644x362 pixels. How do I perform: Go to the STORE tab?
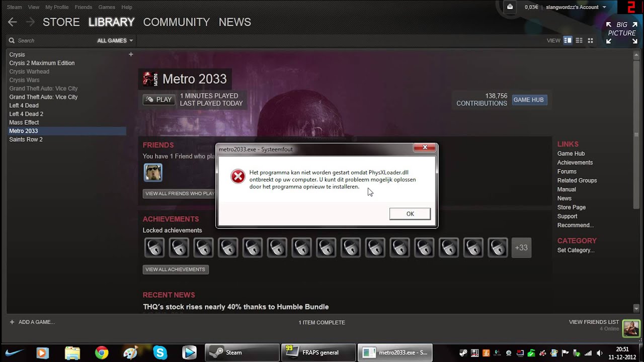[61, 22]
